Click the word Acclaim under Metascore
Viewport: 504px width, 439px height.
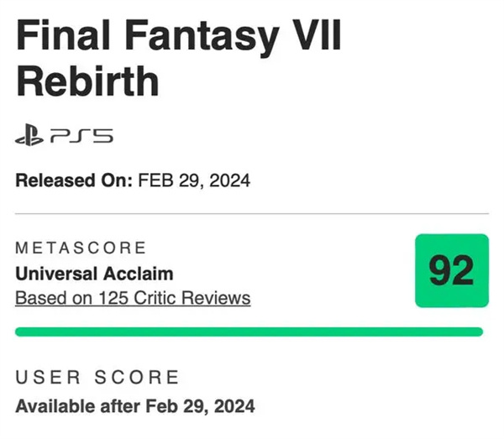[x=139, y=274]
